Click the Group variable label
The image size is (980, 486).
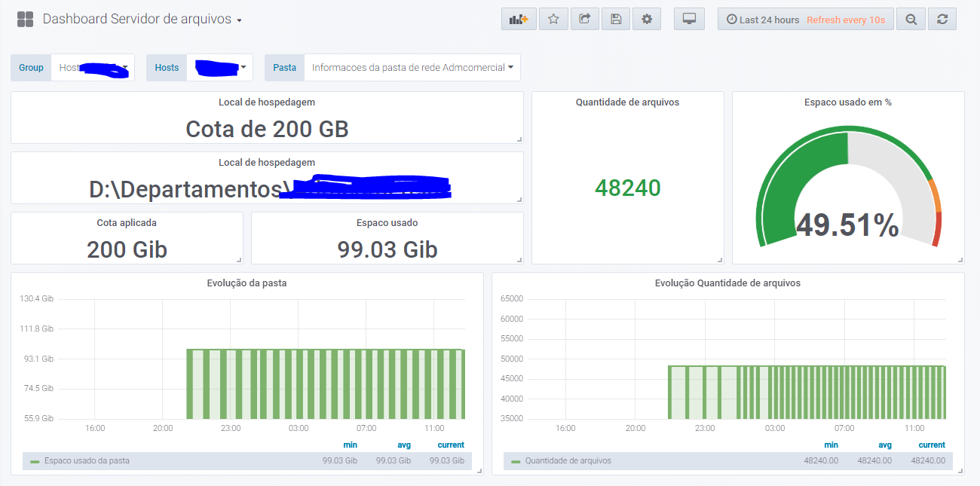[31, 68]
